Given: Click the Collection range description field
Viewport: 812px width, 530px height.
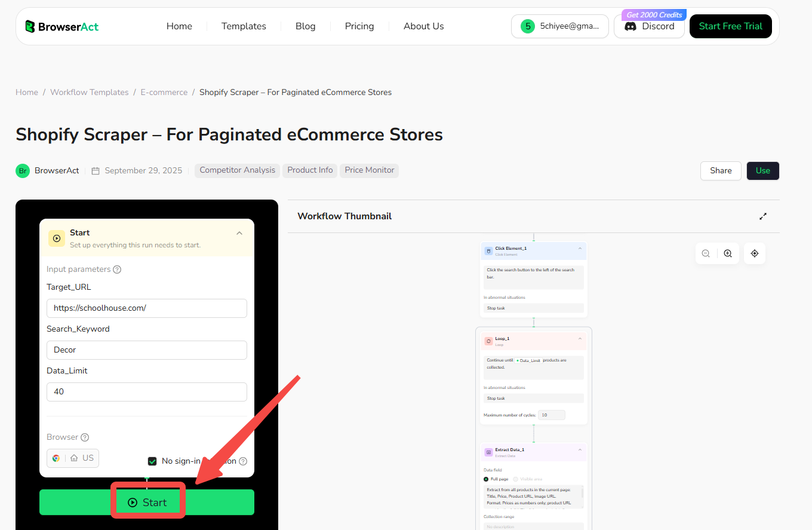Looking at the screenshot, I should (533, 526).
